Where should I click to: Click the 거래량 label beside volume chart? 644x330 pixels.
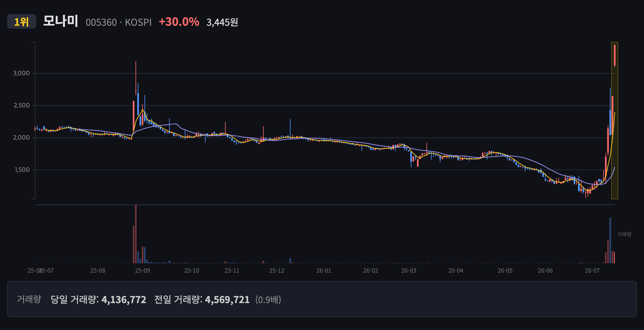click(x=624, y=234)
